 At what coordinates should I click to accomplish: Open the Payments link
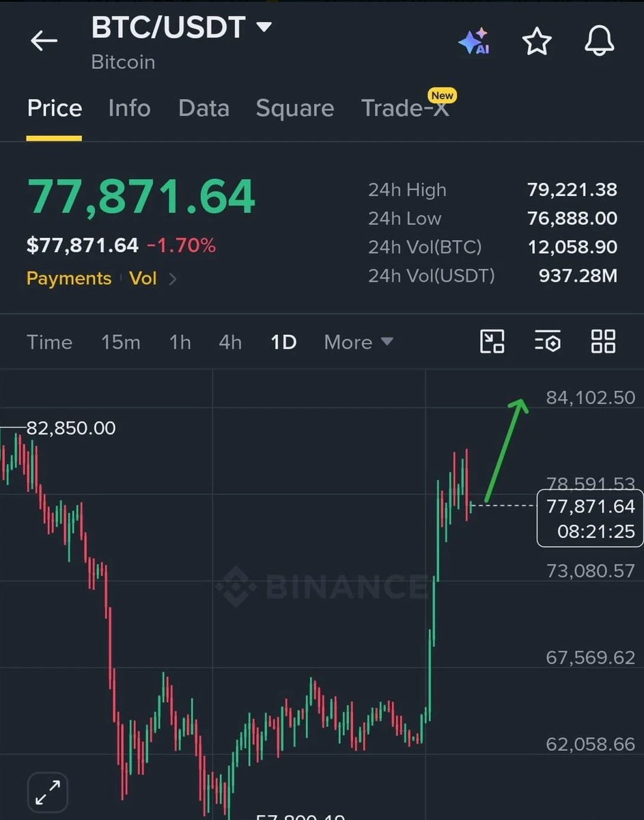point(69,279)
